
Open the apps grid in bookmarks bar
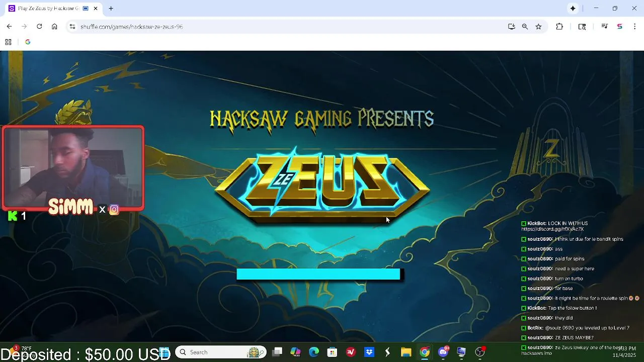point(8,42)
